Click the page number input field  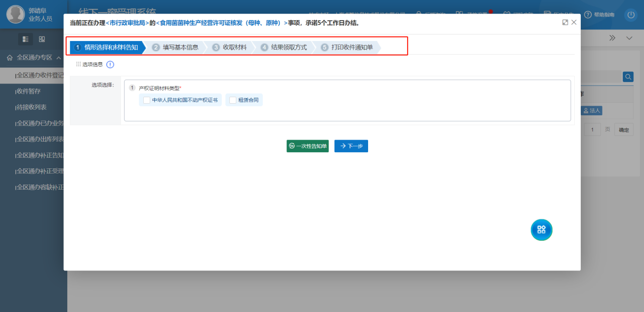click(x=592, y=130)
